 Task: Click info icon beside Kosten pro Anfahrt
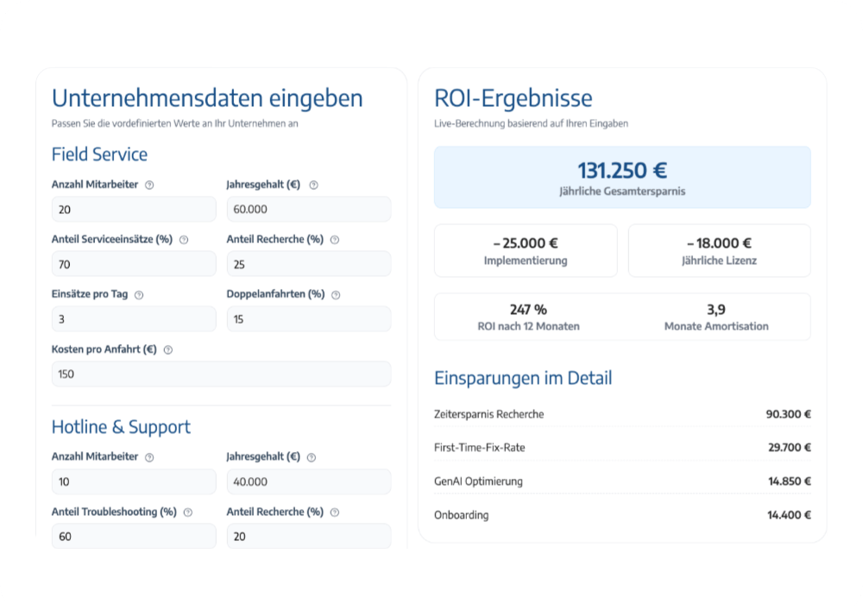coord(168,349)
